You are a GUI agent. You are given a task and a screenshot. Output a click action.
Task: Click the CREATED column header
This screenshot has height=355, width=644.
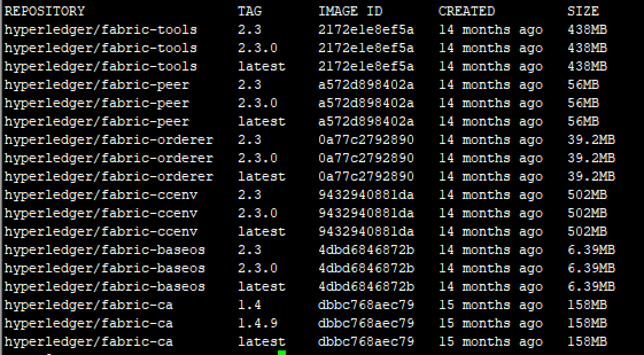click(x=466, y=11)
